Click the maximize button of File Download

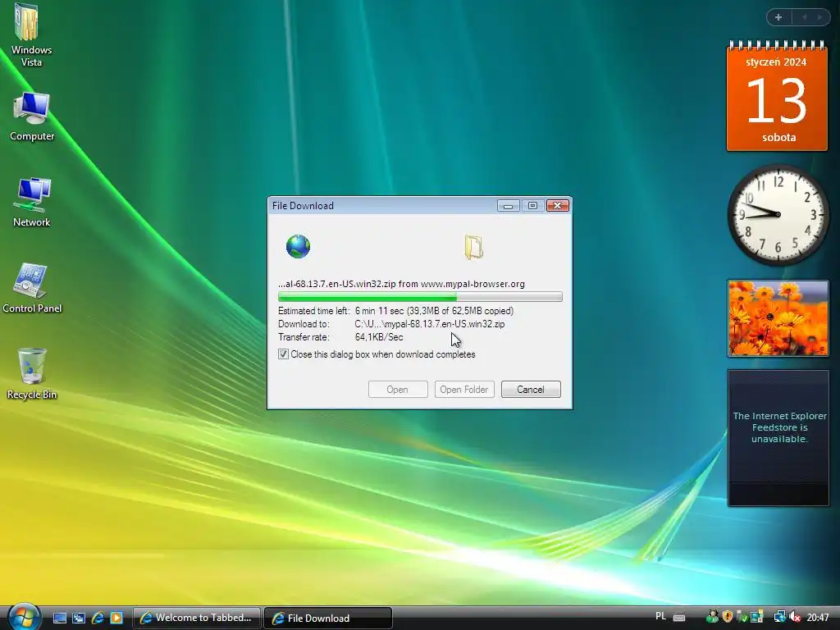(532, 206)
